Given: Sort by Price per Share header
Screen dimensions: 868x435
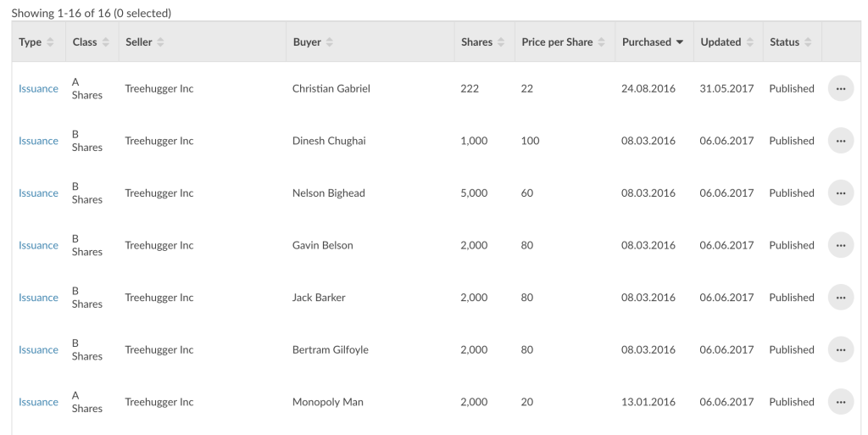Looking at the screenshot, I should coord(564,42).
